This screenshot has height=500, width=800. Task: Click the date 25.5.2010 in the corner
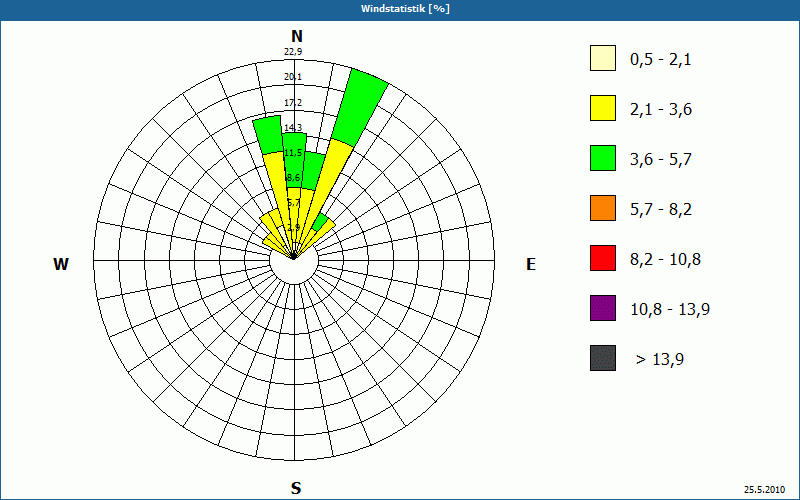764,490
